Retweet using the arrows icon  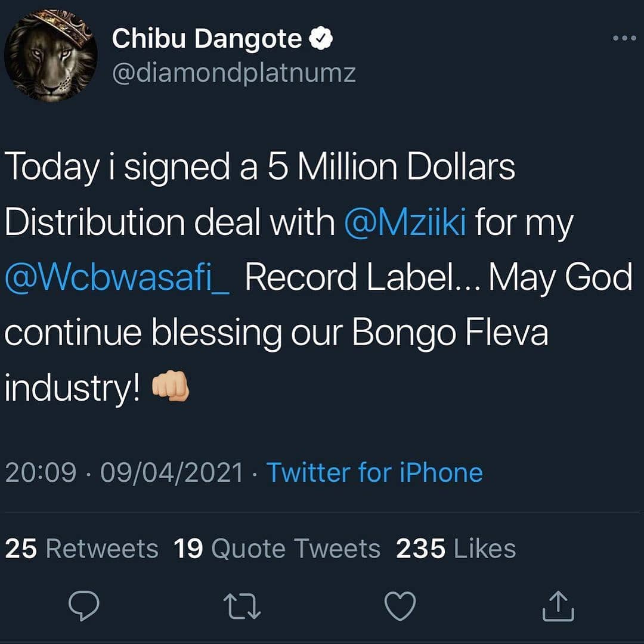[x=243, y=607]
